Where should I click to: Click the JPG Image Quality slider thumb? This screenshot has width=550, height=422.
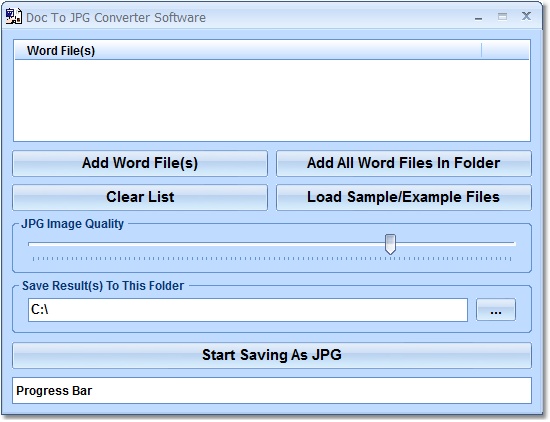click(390, 244)
